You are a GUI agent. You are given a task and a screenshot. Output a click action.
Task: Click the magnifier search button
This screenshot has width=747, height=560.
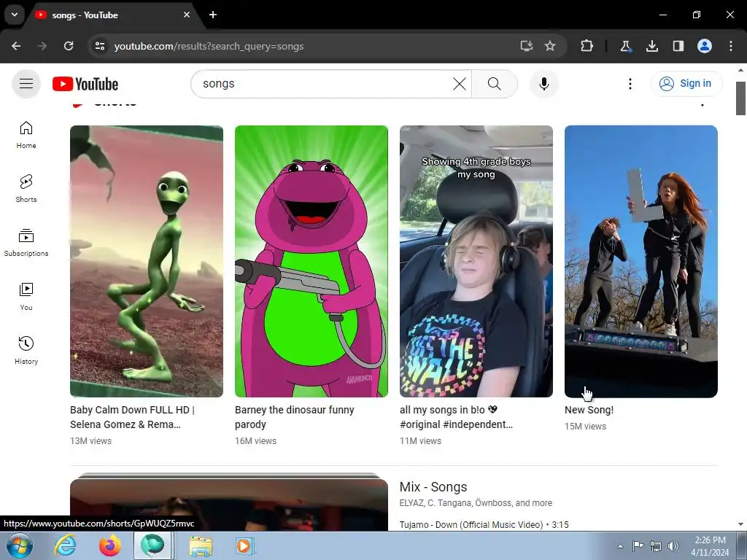[x=495, y=84]
